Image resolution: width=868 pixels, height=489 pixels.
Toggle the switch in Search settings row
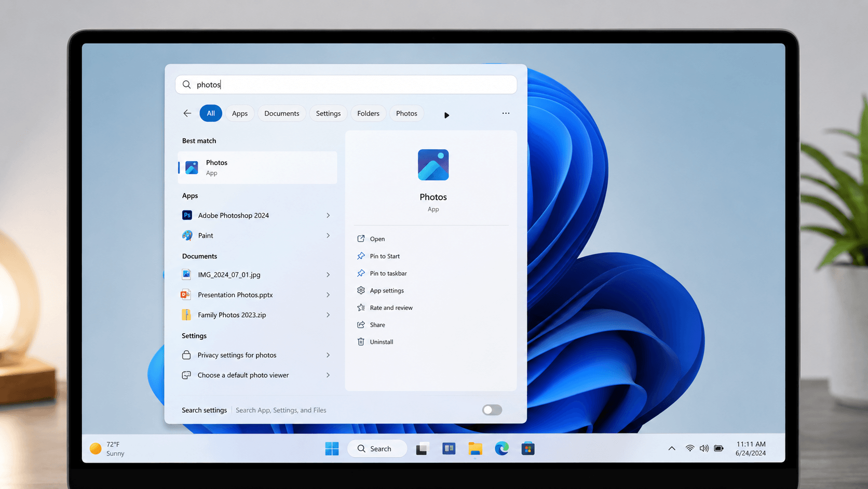pyautogui.click(x=492, y=410)
